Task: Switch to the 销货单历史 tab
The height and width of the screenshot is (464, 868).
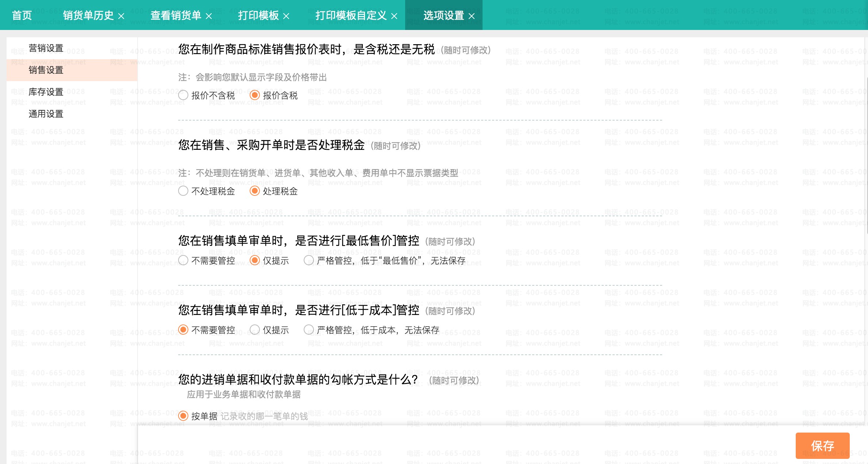Action: (88, 15)
